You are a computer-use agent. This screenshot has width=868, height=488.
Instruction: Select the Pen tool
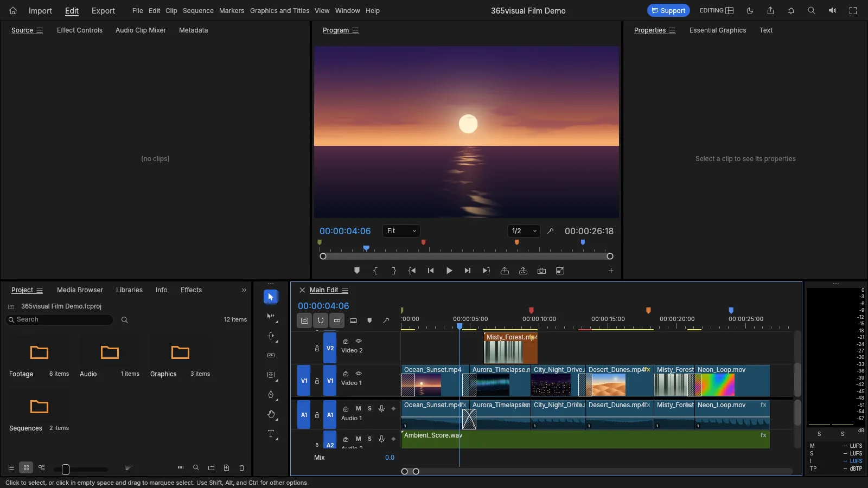pos(271,395)
